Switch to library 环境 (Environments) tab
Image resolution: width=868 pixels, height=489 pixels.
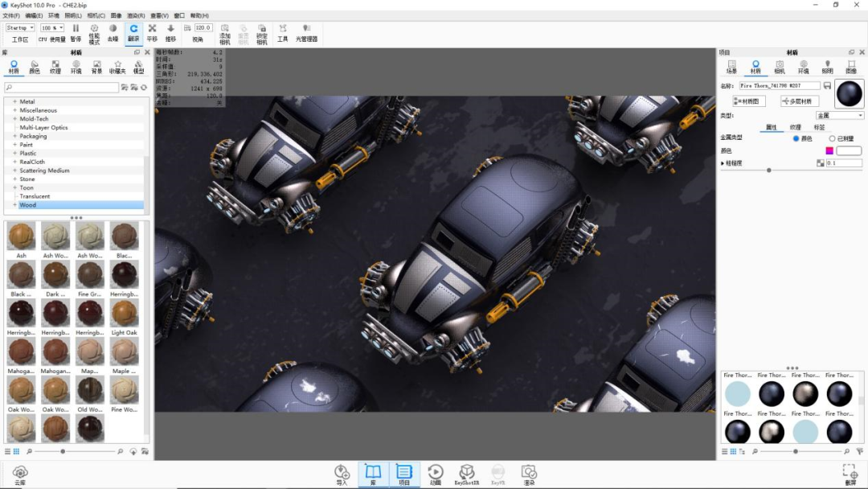pos(76,67)
